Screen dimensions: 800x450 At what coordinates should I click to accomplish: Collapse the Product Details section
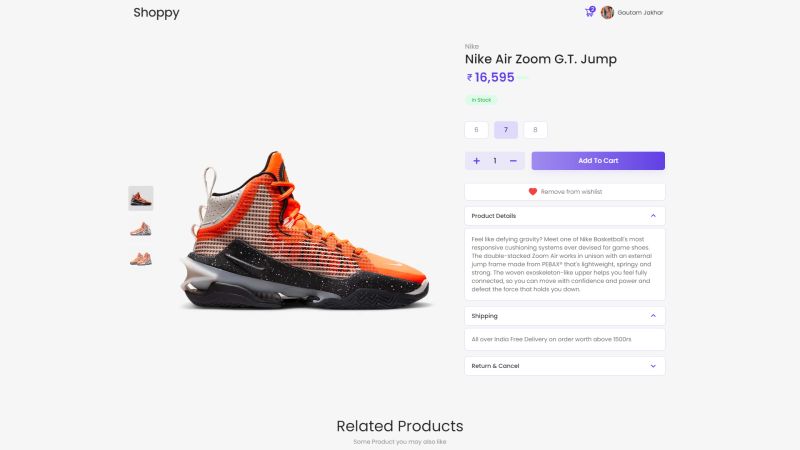pyautogui.click(x=565, y=216)
